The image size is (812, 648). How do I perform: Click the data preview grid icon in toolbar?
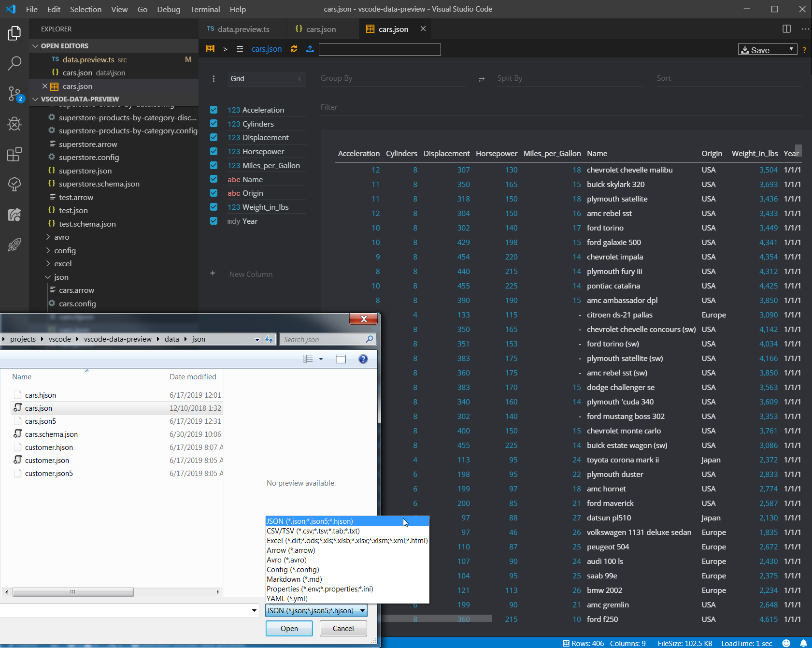pos(210,49)
